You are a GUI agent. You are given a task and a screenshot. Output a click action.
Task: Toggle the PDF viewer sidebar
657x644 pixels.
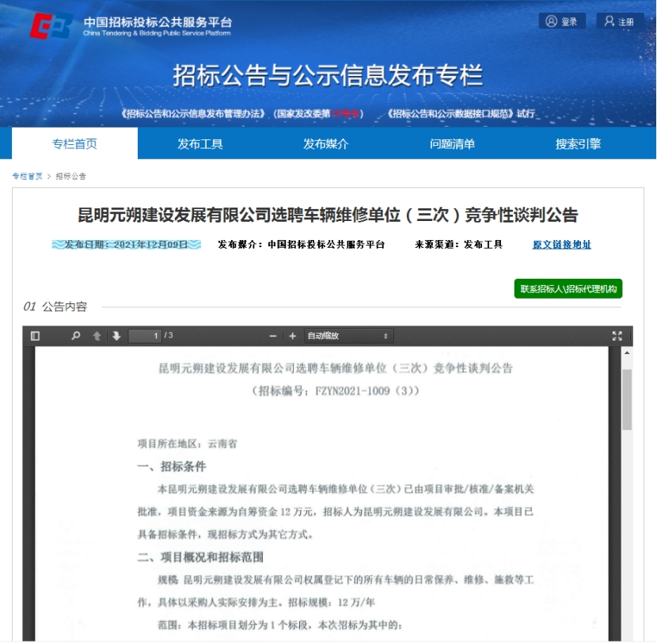click(x=35, y=336)
